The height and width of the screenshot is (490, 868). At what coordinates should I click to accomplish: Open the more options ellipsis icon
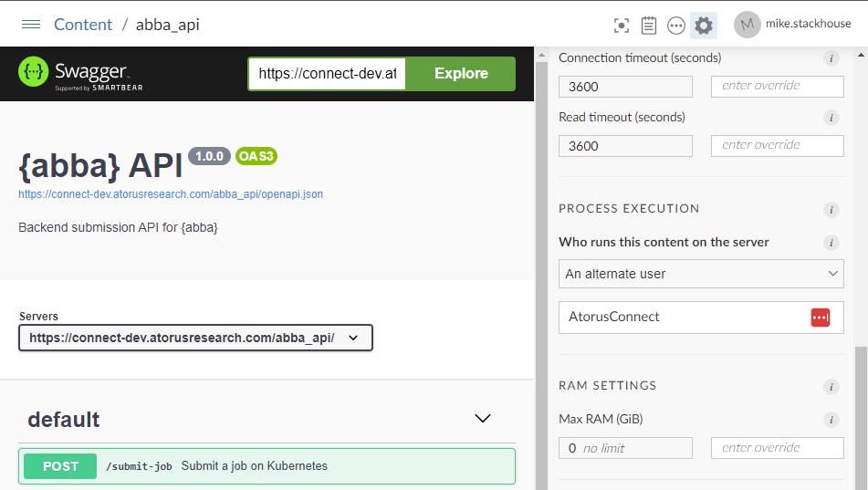pyautogui.click(x=676, y=26)
